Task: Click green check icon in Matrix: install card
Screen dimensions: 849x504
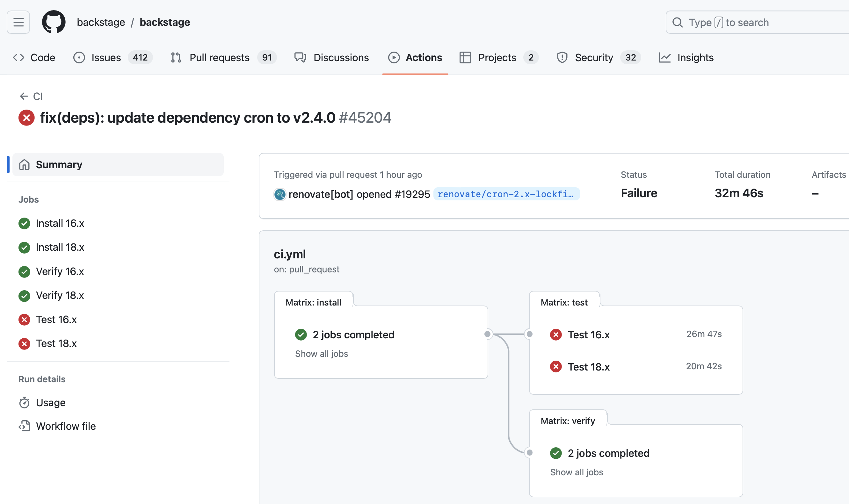Action: pos(301,335)
